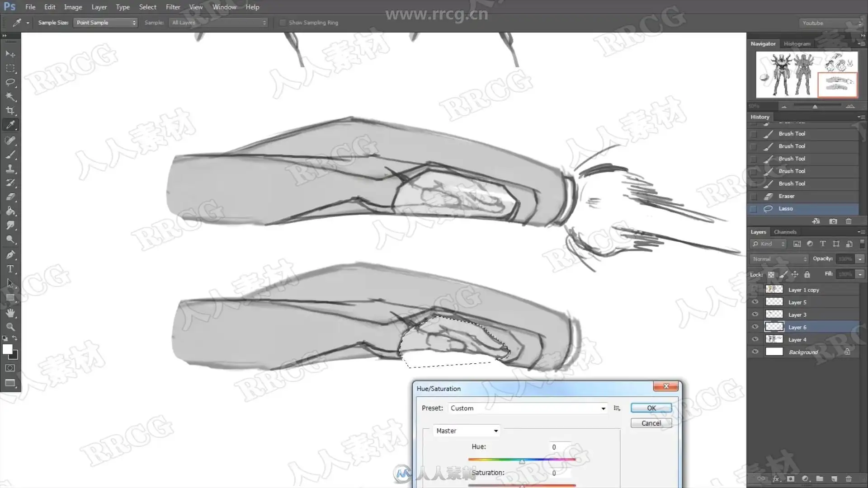Screen dimensions: 868x488
Task: Select the Lasso tool
Action: pyautogui.click(x=10, y=82)
